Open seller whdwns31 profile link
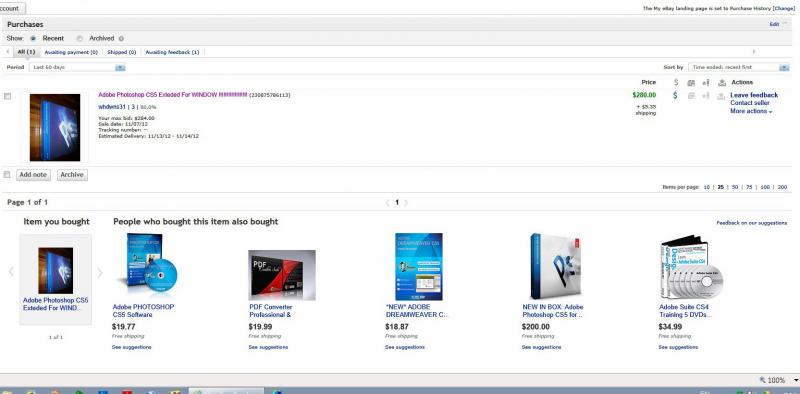The height and width of the screenshot is (394, 800). 112,107
